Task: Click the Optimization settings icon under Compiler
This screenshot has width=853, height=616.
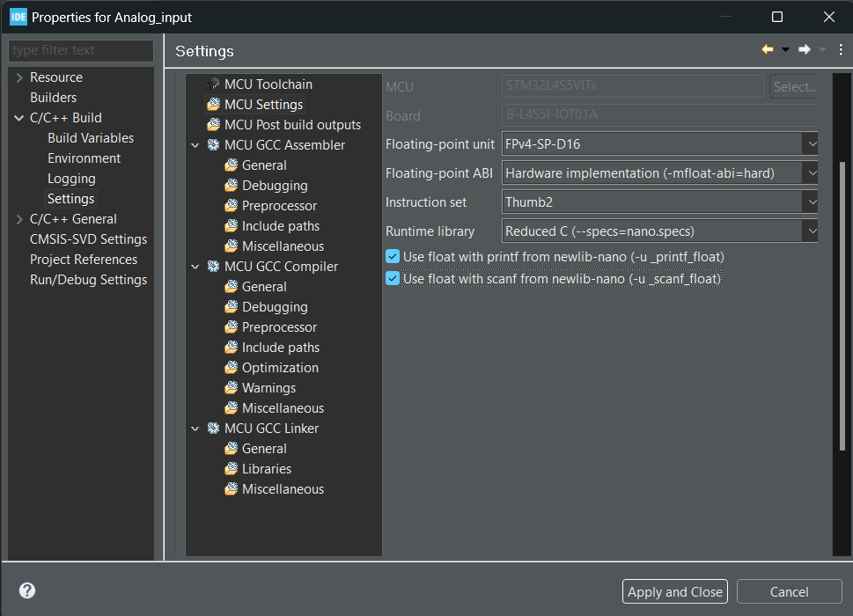Action: point(231,368)
